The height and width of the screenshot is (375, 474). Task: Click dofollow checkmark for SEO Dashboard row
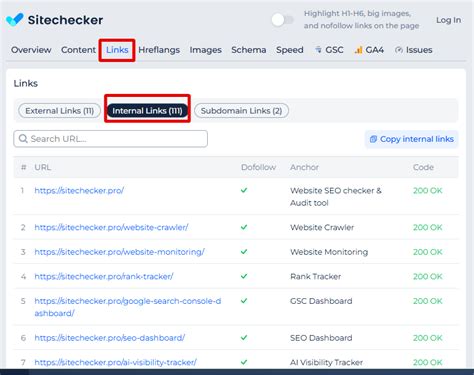click(x=244, y=337)
